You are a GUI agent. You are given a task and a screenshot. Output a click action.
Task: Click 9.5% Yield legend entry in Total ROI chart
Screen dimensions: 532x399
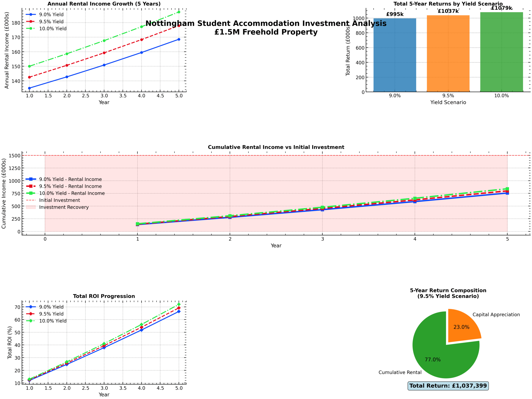click(x=45, y=314)
